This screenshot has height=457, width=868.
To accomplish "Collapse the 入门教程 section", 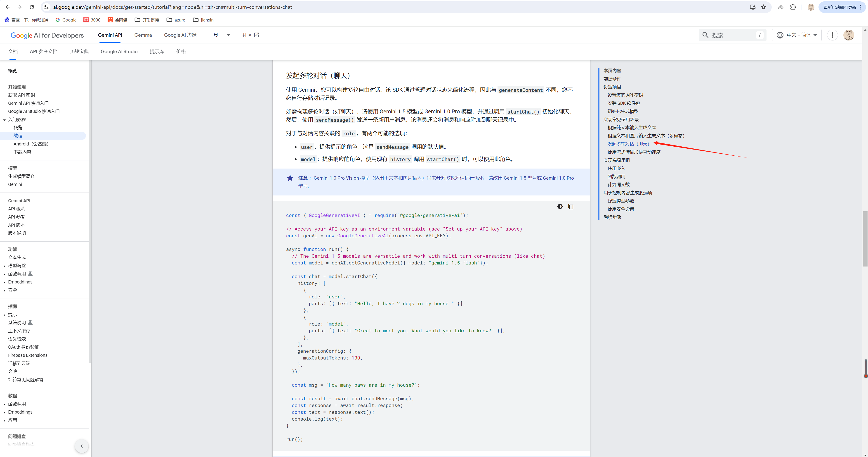I will [x=4, y=120].
